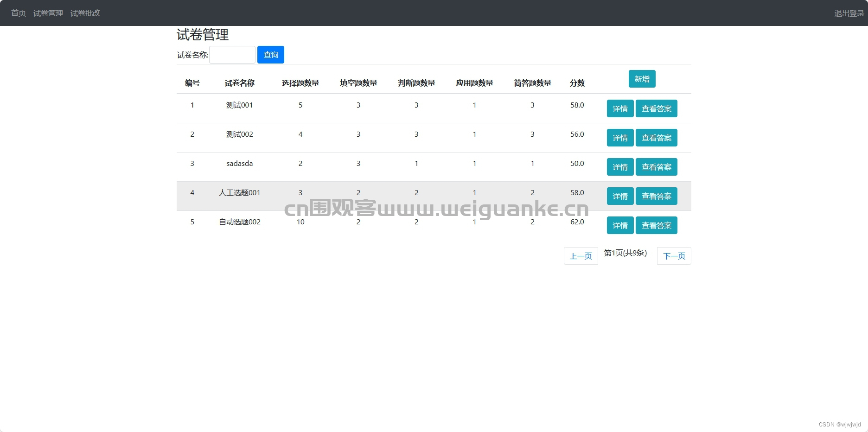Viewport: 868px width, 432px height.
Task: View 查看答案 for sadasda
Action: coord(657,167)
